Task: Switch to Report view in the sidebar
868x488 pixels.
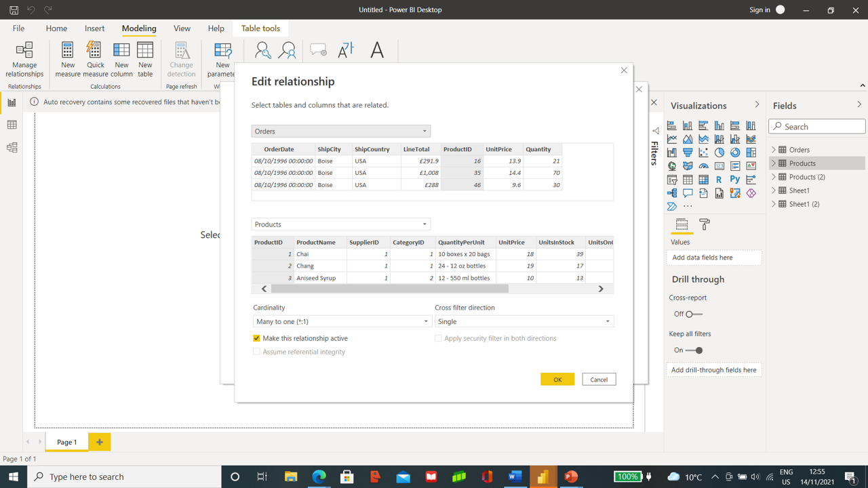Action: [x=12, y=103]
